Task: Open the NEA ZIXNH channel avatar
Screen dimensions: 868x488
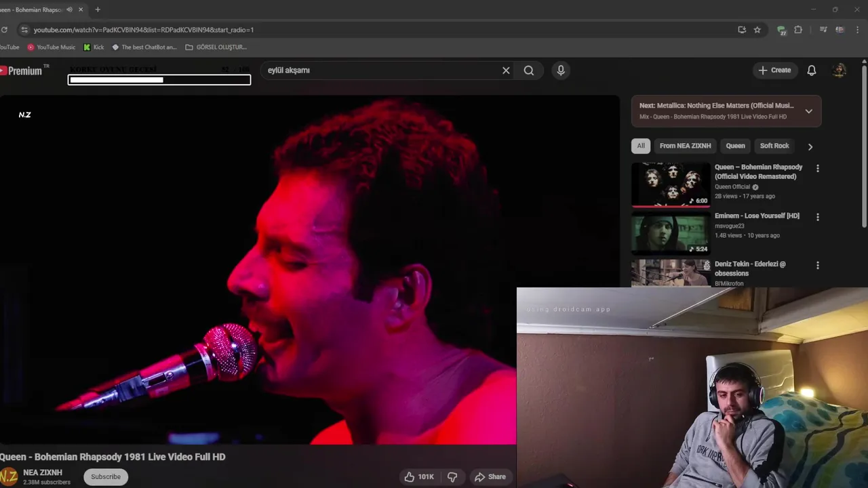Action: 8,476
